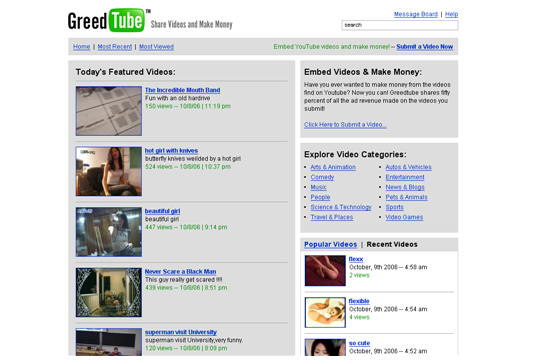The height and width of the screenshot is (361, 535).
Task: Open Never Scare a Black Man thumbnail
Action: 109,292
